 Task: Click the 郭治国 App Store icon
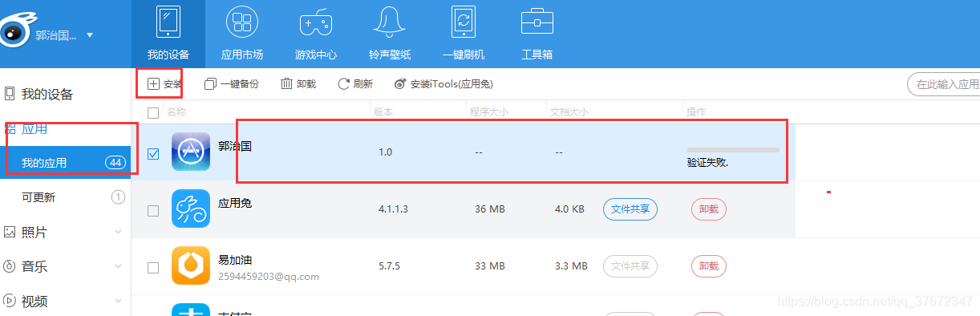click(x=191, y=152)
